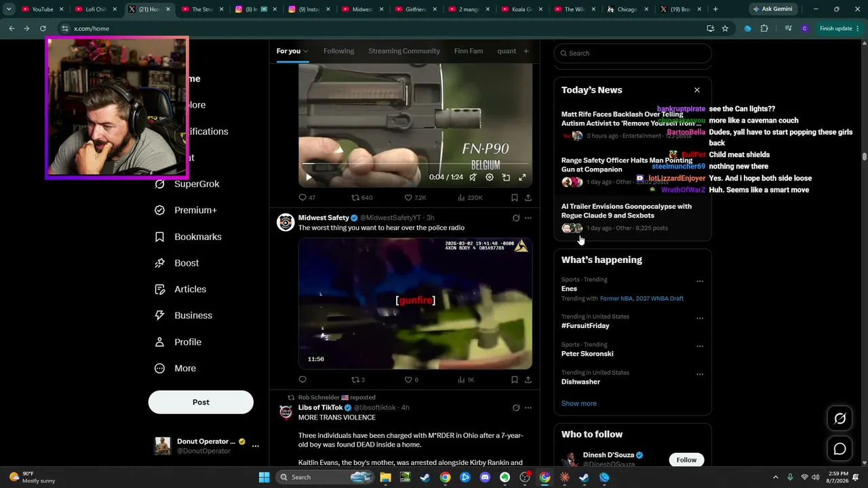
Task: Open the Ask Gemini button
Action: tap(773, 9)
